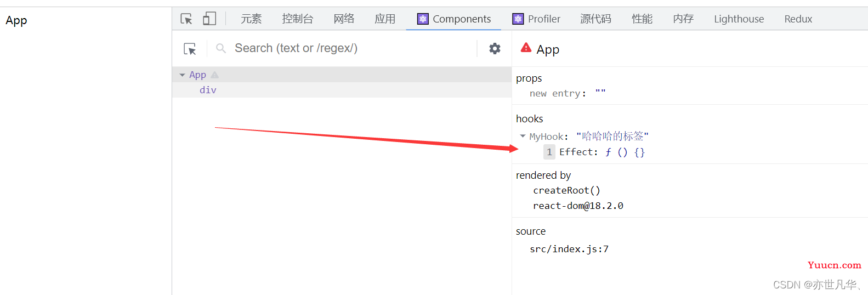This screenshot has height=295, width=868.
Task: Click the search magnifier icon
Action: point(221,48)
